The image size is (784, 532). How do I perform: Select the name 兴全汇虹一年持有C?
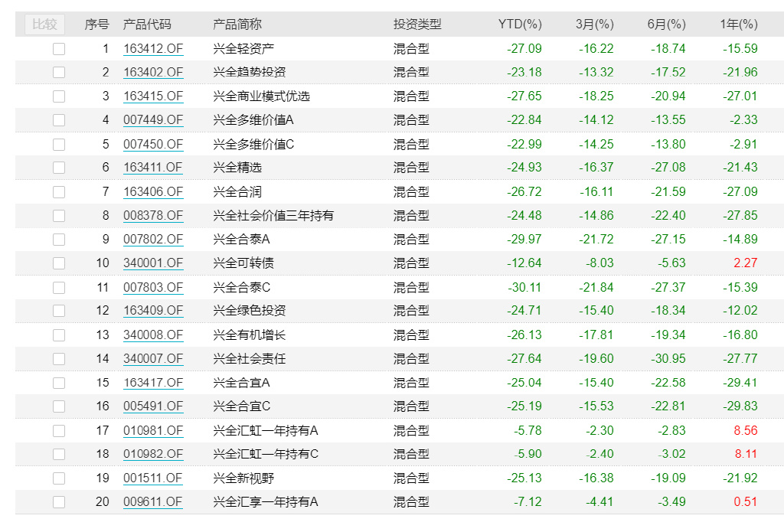tap(266, 454)
